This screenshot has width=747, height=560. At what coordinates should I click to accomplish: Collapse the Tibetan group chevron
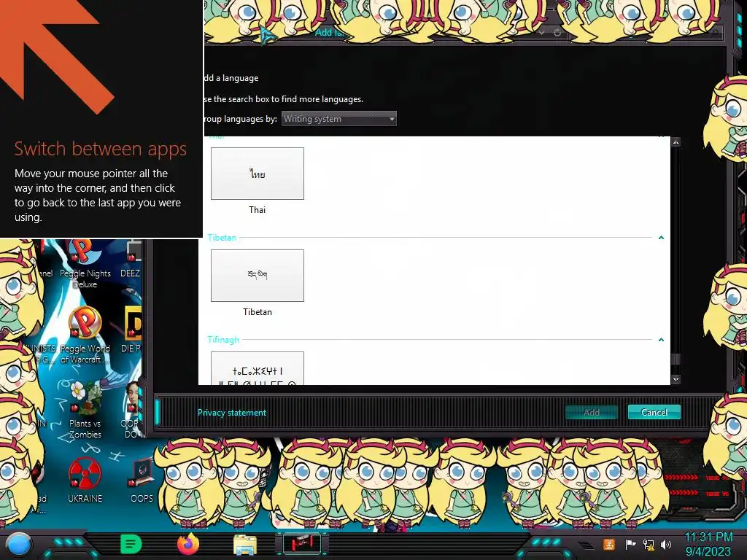(661, 237)
